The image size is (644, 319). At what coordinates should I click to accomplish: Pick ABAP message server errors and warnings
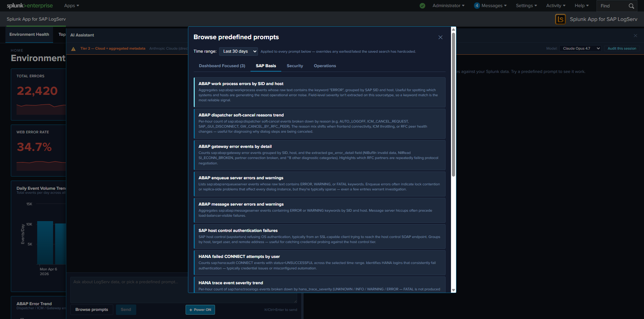319,210
